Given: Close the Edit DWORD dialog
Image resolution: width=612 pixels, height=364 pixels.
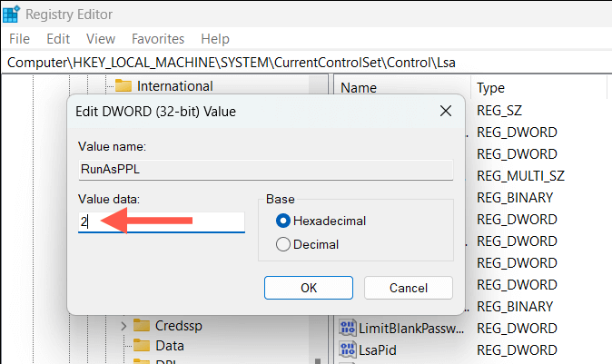Looking at the screenshot, I should click(445, 111).
